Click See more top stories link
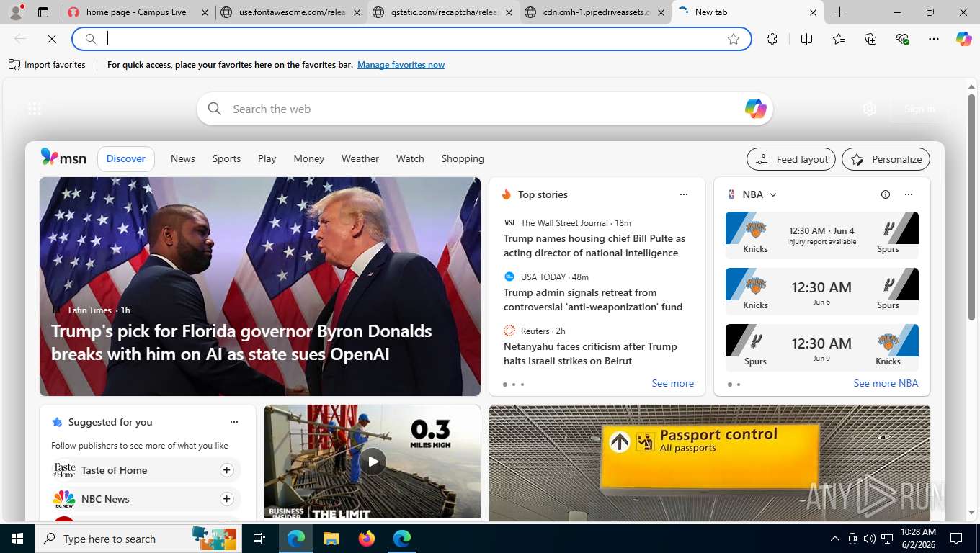 [672, 383]
